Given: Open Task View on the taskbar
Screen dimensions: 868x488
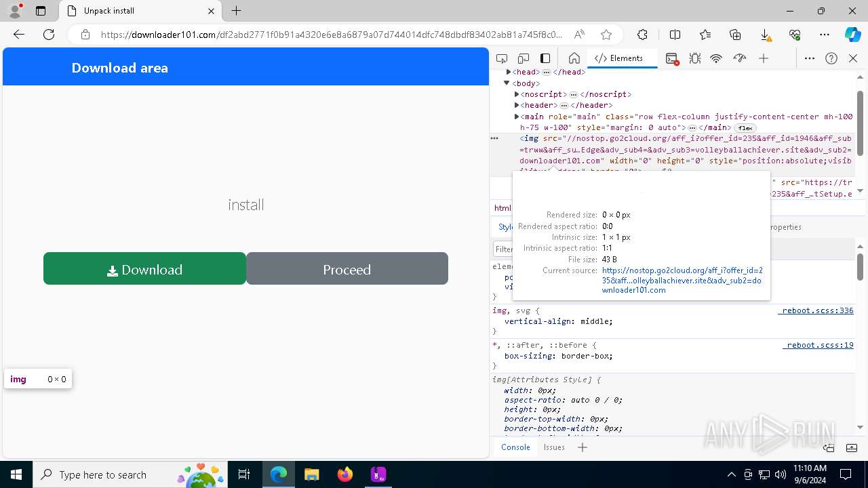Looking at the screenshot, I should tap(245, 474).
